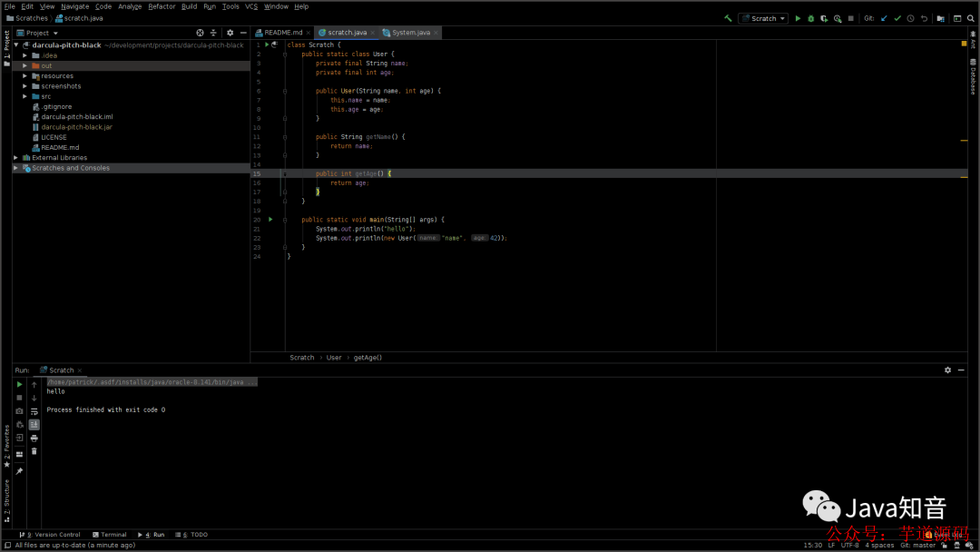Viewport: 980px width, 552px height.
Task: Click the java path line in the console
Action: [x=152, y=382]
